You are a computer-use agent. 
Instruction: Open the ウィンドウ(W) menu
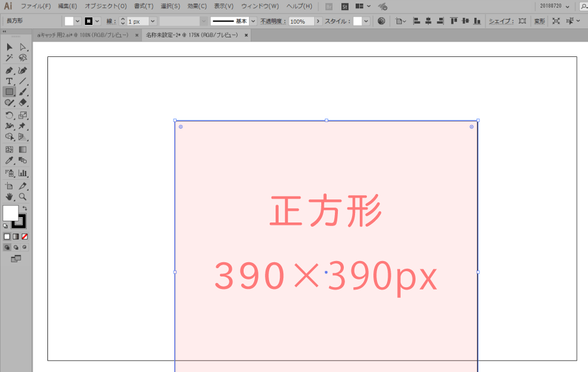260,6
